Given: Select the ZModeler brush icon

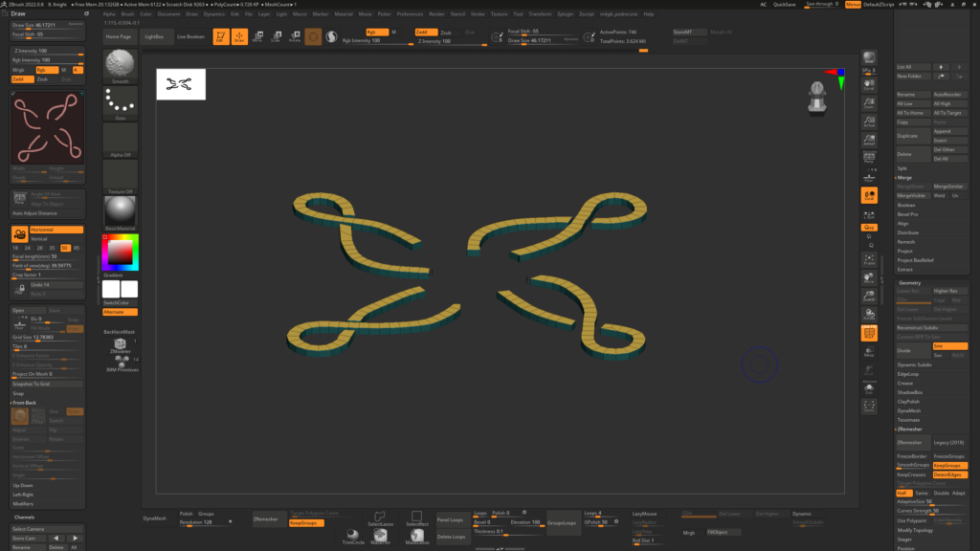Looking at the screenshot, I should pyautogui.click(x=121, y=345).
